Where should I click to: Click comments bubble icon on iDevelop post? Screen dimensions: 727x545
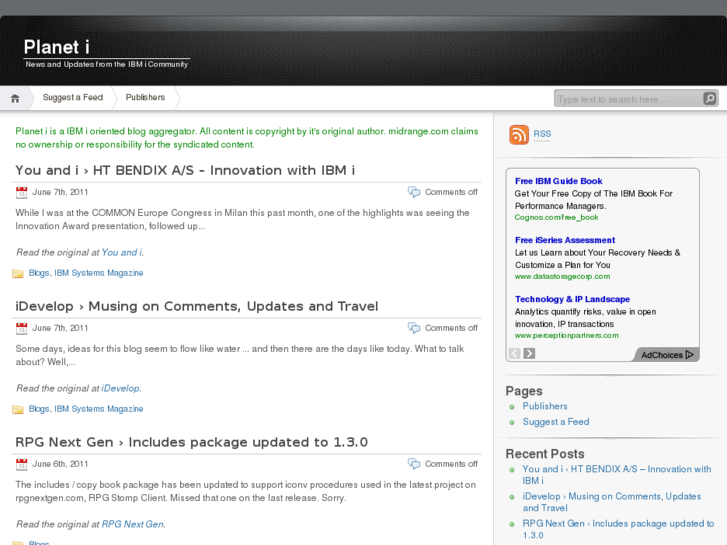pyautogui.click(x=414, y=327)
